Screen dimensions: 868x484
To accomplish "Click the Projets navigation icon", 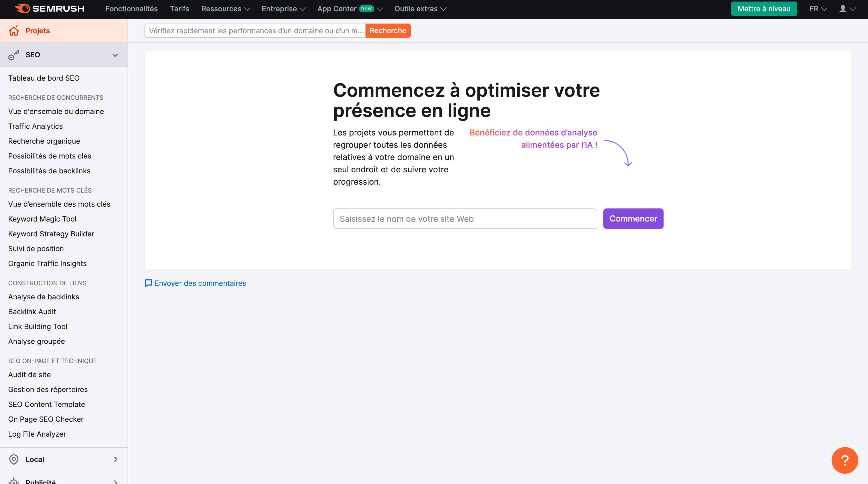I will [13, 30].
